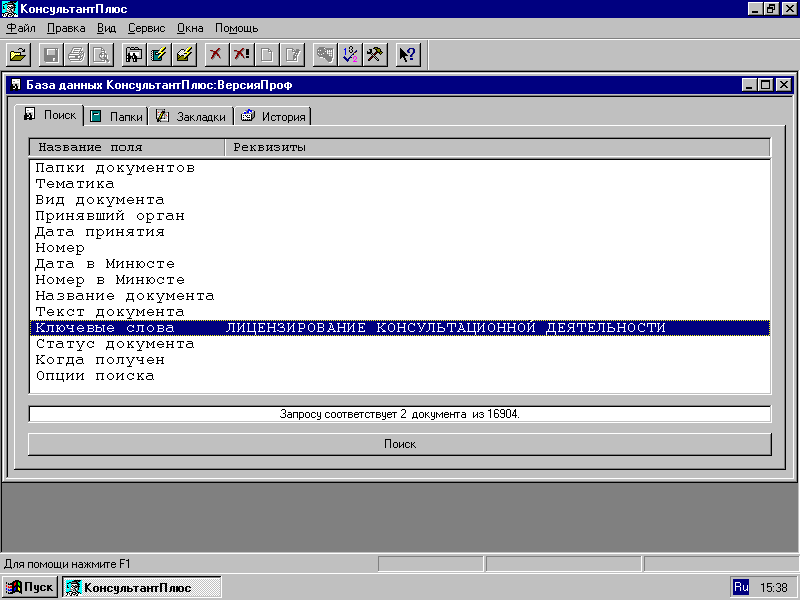Image resolution: width=800 pixels, height=600 pixels.
Task: Switch to the История tab
Action: pyautogui.click(x=273, y=116)
